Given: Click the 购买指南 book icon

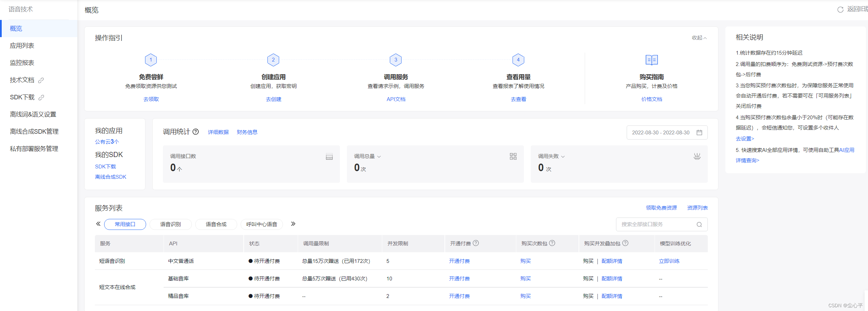Looking at the screenshot, I should point(652,60).
